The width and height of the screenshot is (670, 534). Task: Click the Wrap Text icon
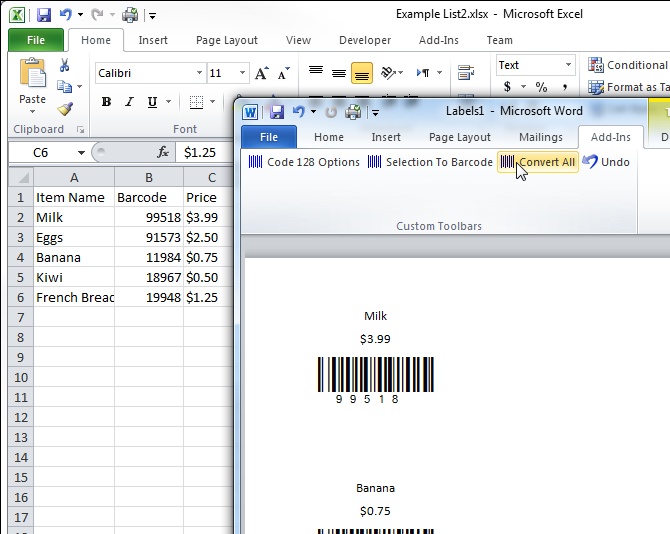466,73
